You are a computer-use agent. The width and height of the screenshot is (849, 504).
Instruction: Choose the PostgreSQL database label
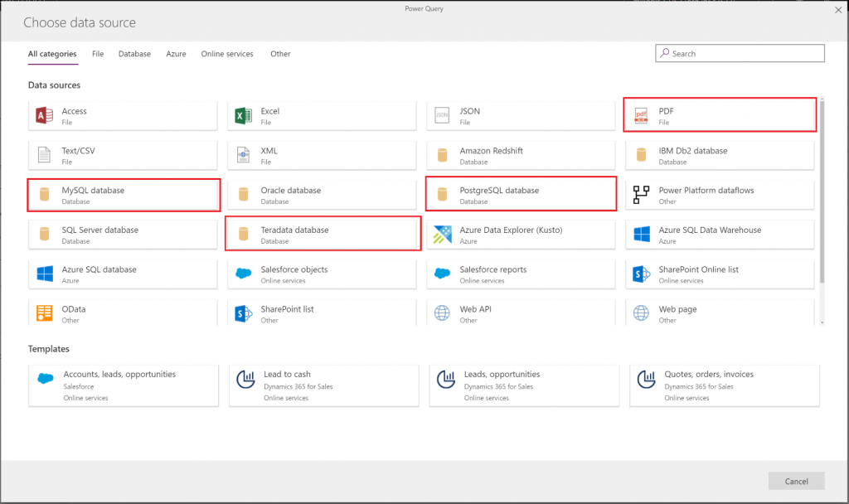click(x=499, y=191)
